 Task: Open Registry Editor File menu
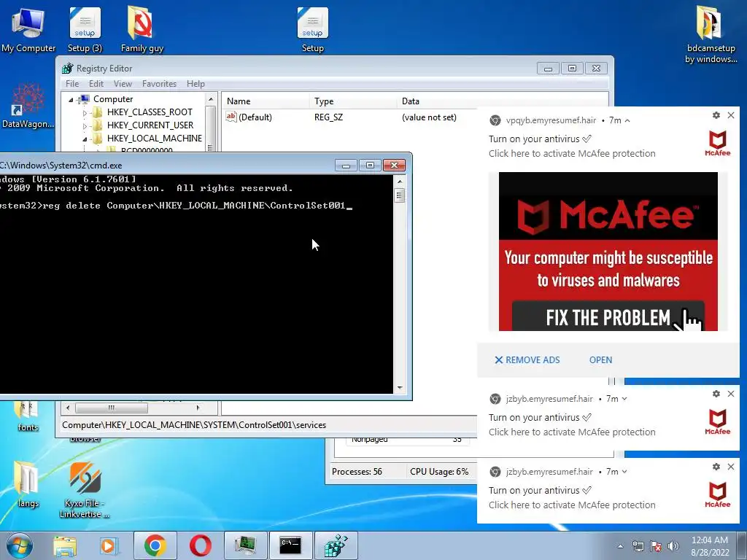[x=72, y=84]
